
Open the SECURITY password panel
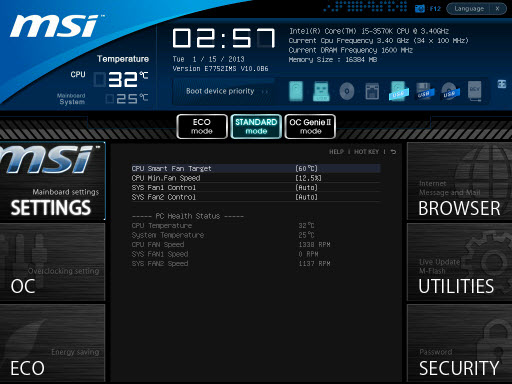click(x=459, y=343)
